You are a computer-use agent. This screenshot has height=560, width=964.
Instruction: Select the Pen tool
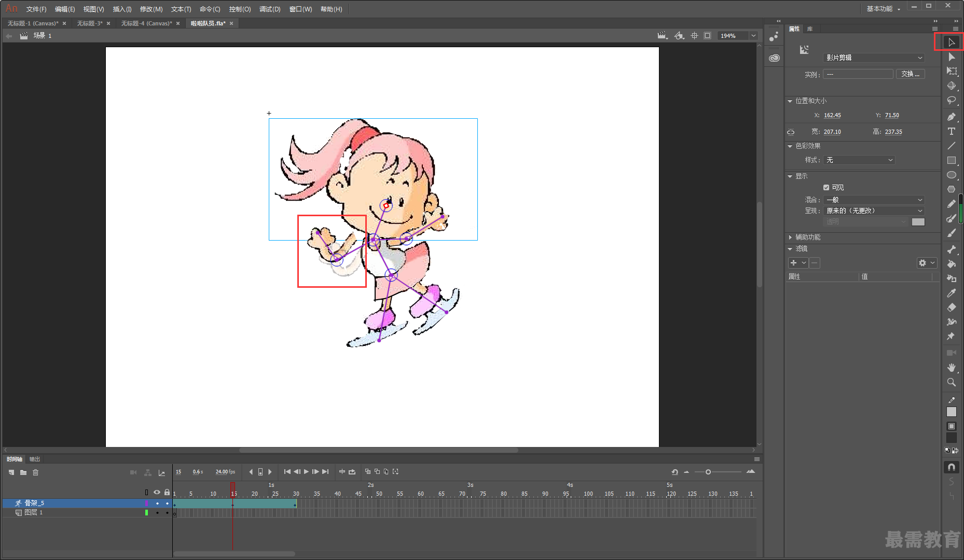click(951, 117)
